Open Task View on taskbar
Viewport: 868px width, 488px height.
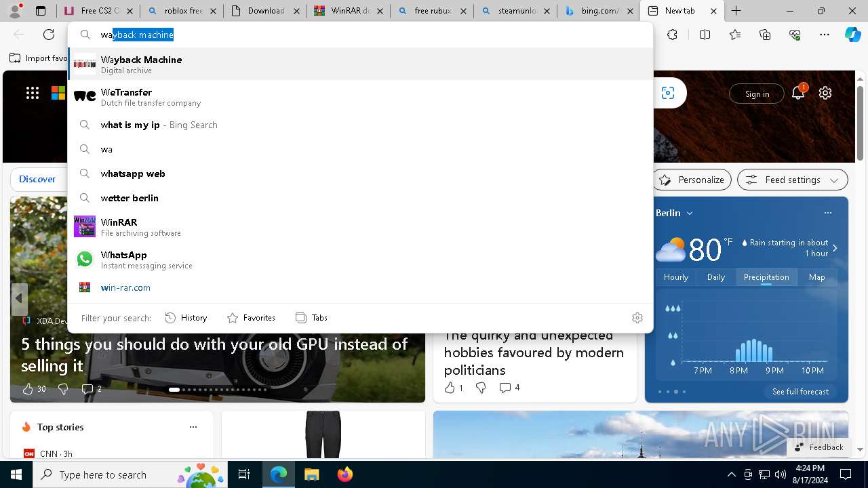[244, 474]
